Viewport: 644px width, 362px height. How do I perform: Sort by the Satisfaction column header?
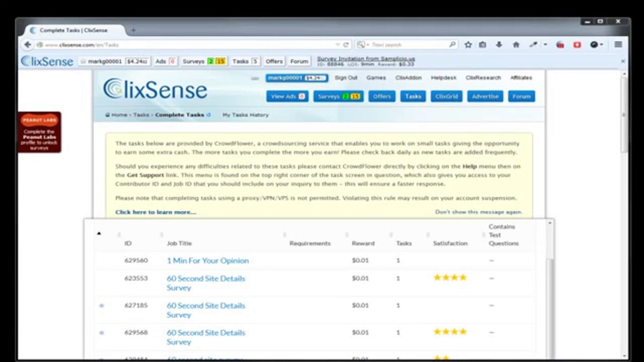(x=450, y=243)
